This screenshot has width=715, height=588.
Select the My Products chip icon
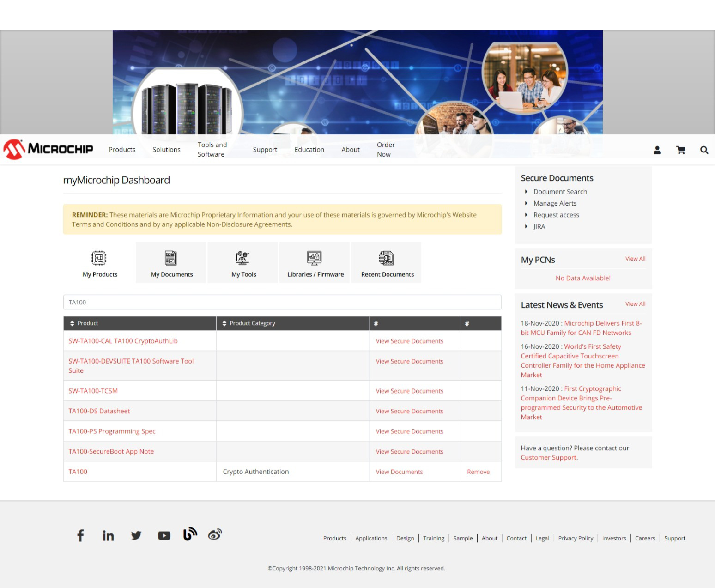click(99, 258)
